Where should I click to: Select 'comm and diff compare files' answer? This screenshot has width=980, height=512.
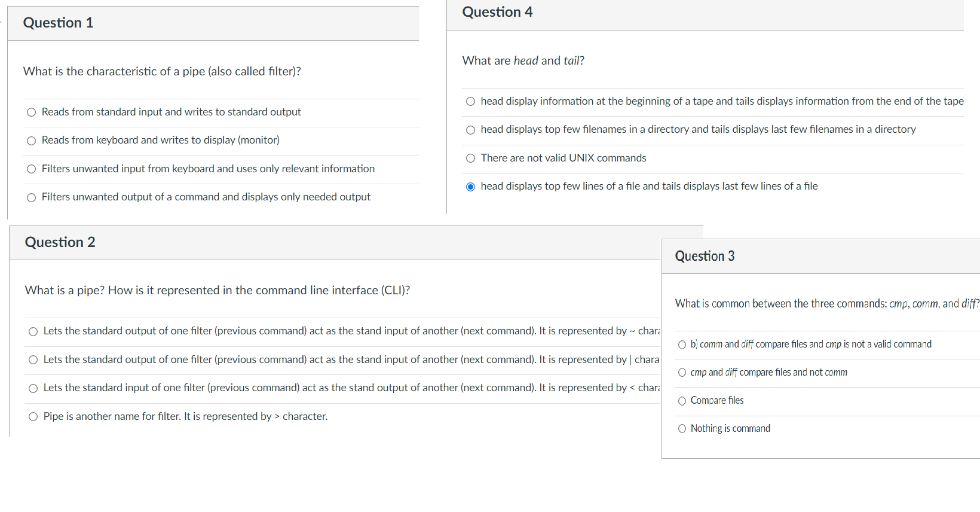tap(682, 345)
